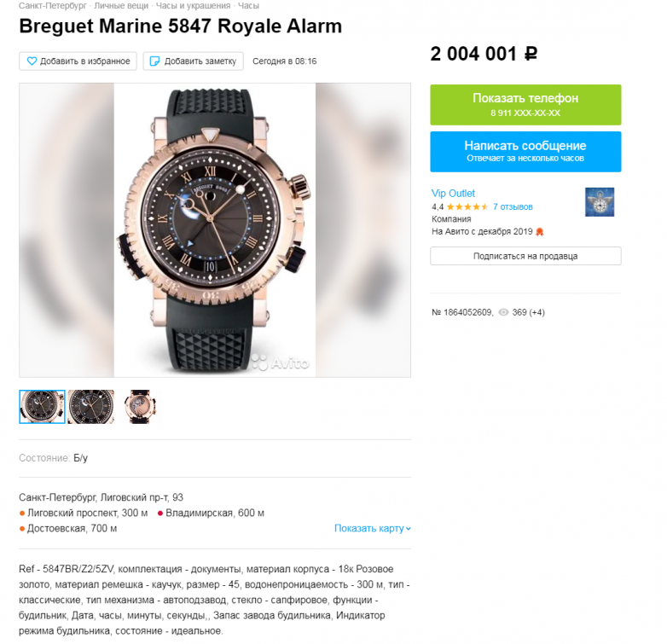Click the chevron next to Показать карту

point(409,529)
